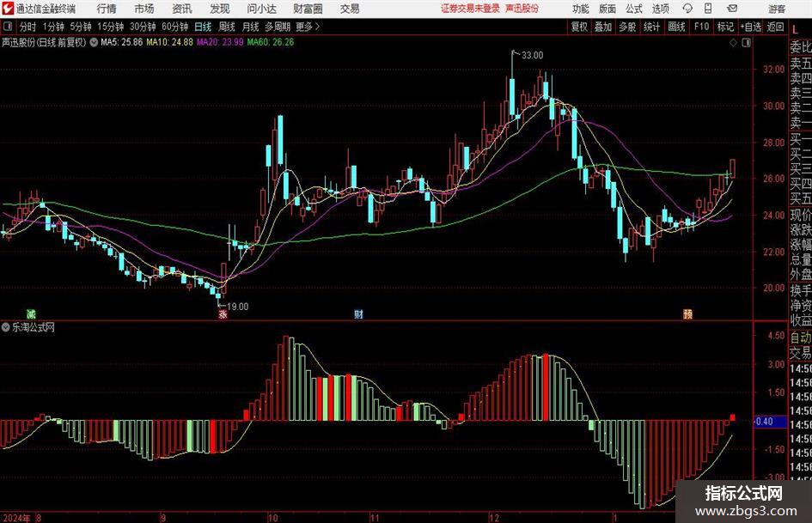The height and width of the screenshot is (523, 812).
Task: Open the L tab icon in right panel
Action: (795, 31)
